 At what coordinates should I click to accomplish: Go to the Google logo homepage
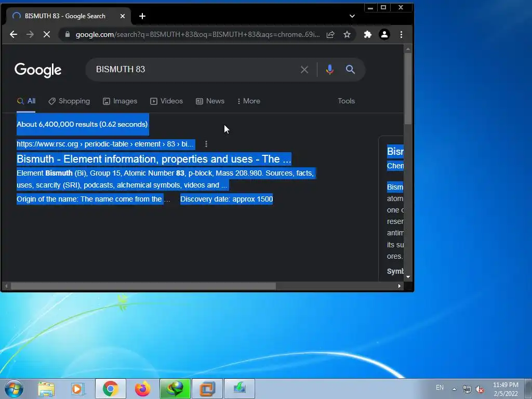(x=38, y=70)
